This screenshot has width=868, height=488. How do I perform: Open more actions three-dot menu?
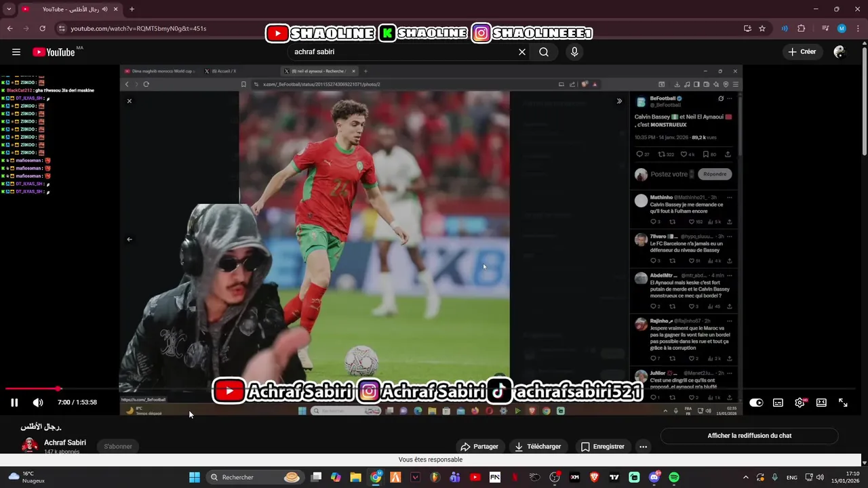[643, 447]
